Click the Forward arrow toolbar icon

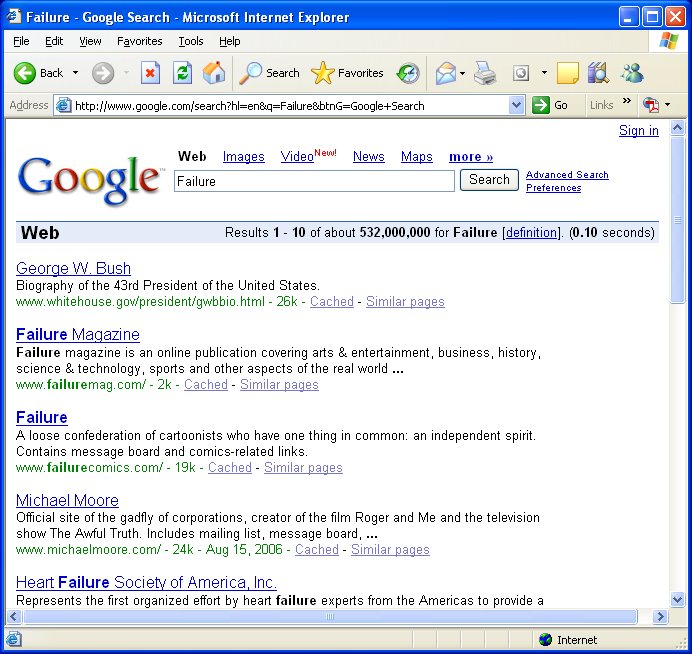[x=103, y=73]
